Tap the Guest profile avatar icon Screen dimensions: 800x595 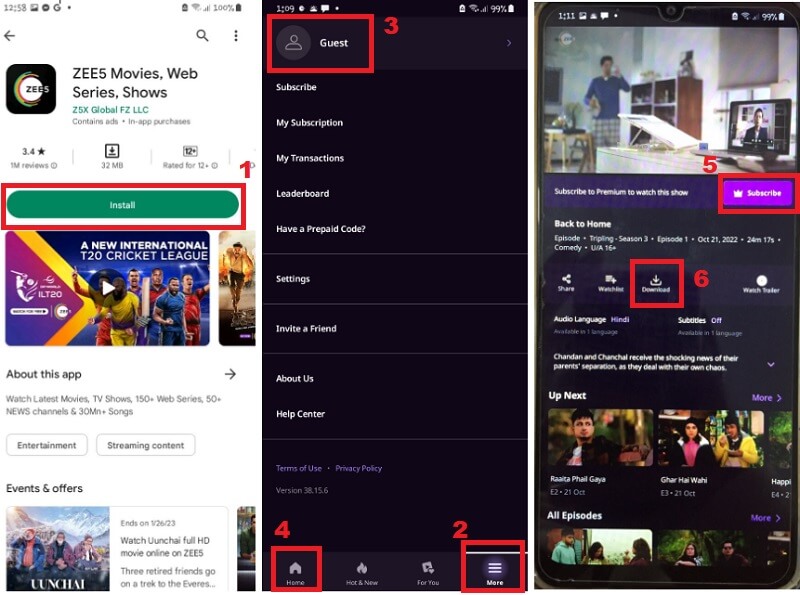293,43
